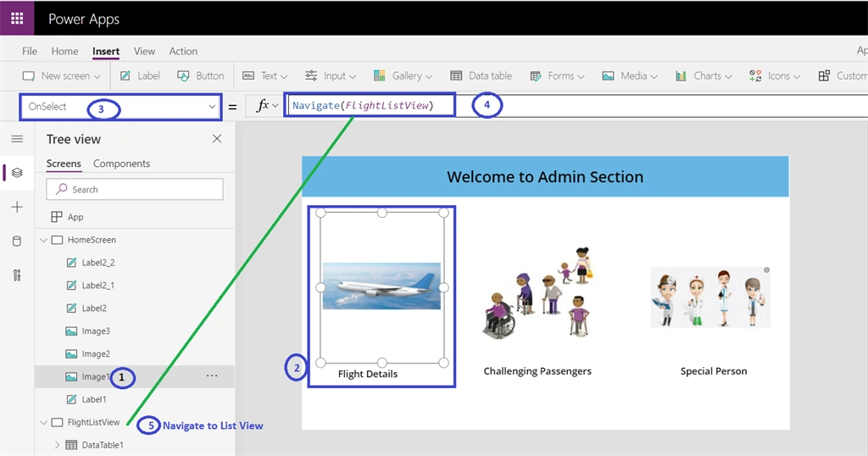
Task: Click the Tree view search field
Action: coord(135,189)
